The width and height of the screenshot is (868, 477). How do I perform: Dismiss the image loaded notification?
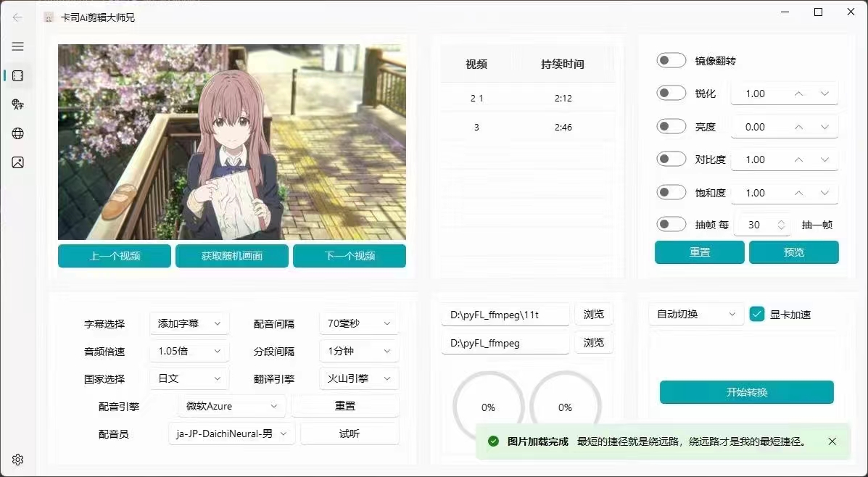[x=832, y=441]
